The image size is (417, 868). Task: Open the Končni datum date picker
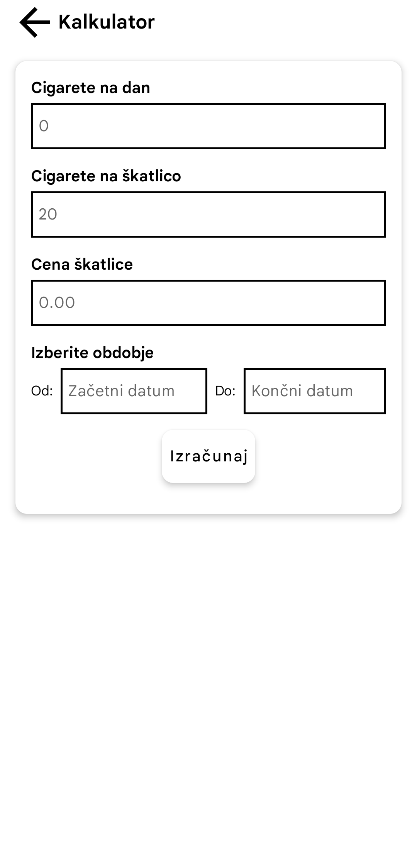point(315,391)
